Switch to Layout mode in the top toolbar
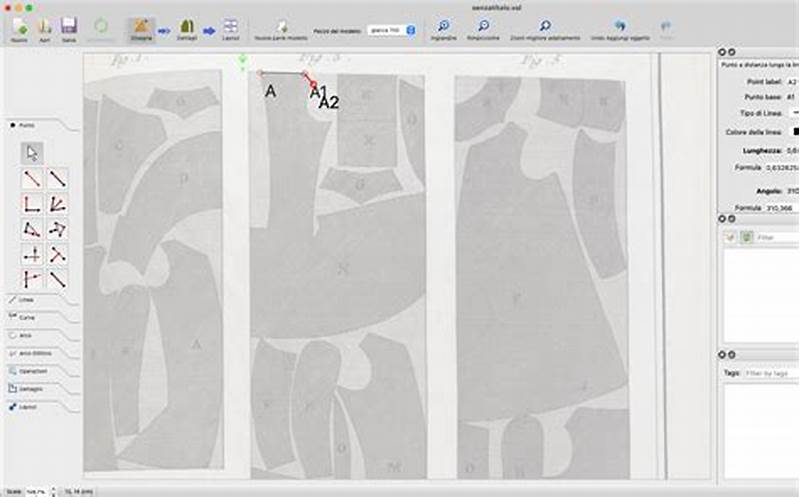The width and height of the screenshot is (800, 497). coord(231,27)
